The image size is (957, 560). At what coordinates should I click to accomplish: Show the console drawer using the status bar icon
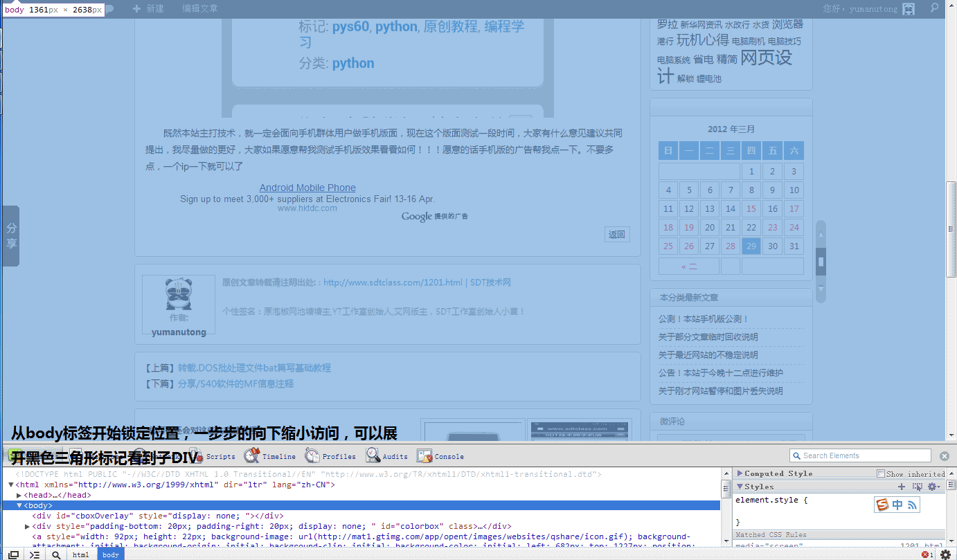click(x=35, y=554)
